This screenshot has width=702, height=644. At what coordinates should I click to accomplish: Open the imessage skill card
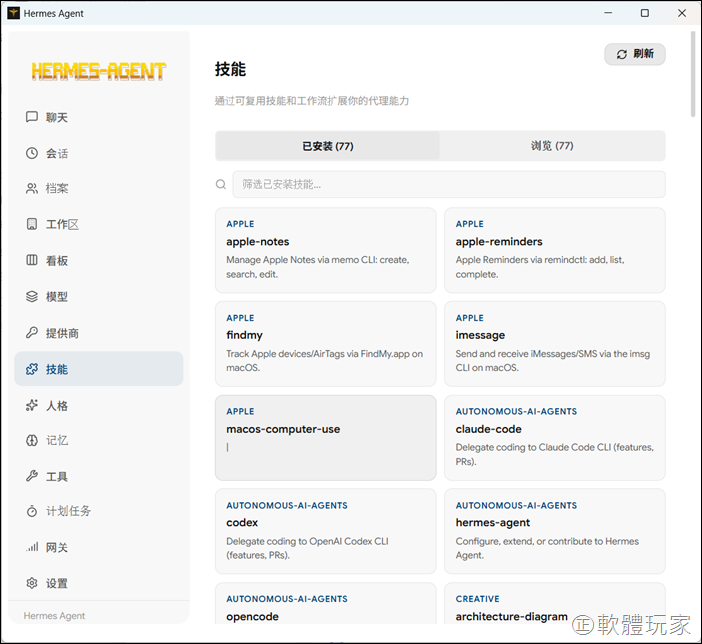555,343
